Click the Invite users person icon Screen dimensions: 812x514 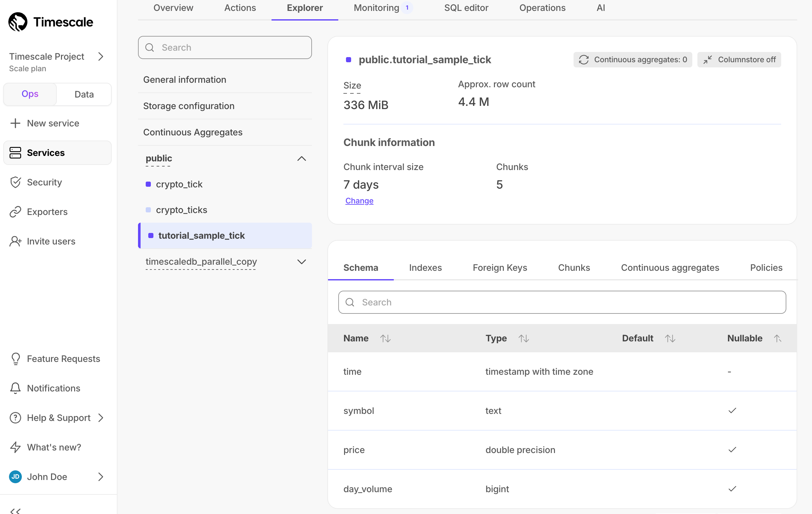coord(15,241)
